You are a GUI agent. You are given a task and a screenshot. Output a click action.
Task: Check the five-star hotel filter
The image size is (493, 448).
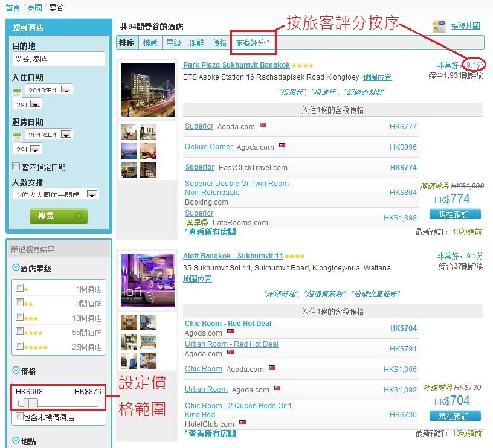click(x=19, y=345)
